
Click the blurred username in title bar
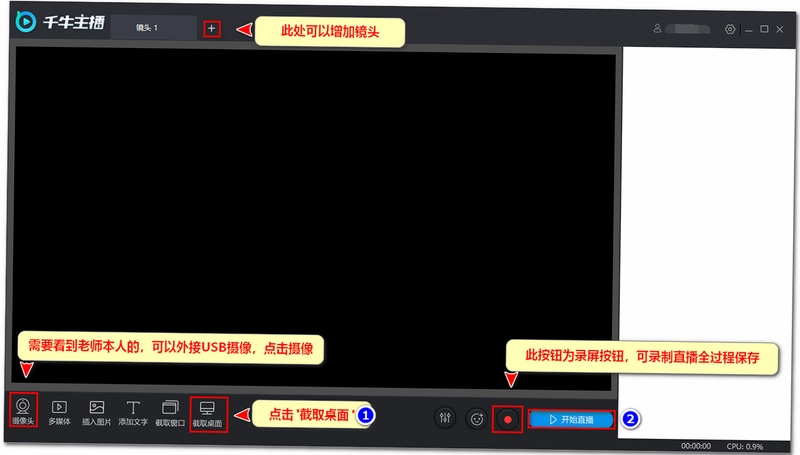point(688,29)
